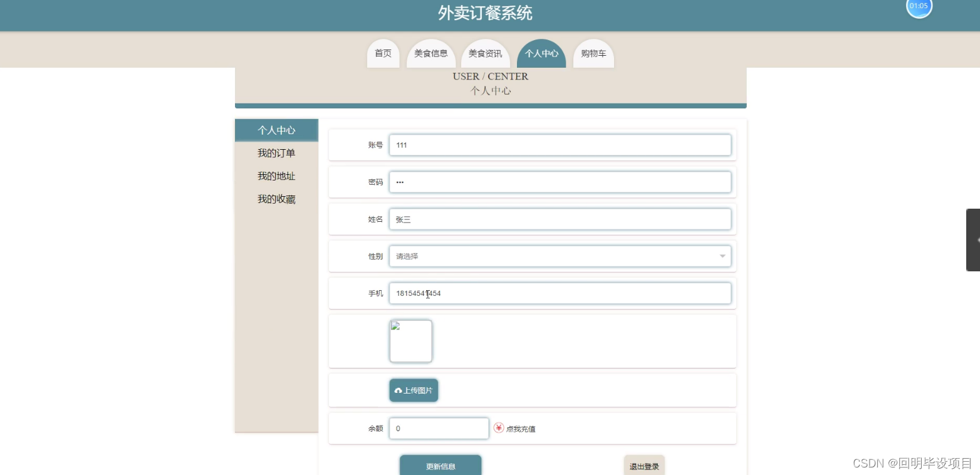Switch to the 首页 tab

tap(383, 53)
